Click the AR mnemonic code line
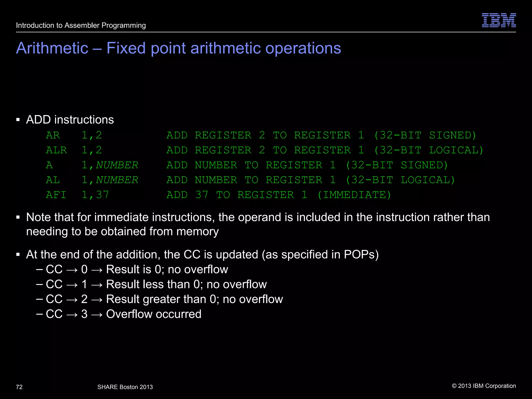 [53, 135]
